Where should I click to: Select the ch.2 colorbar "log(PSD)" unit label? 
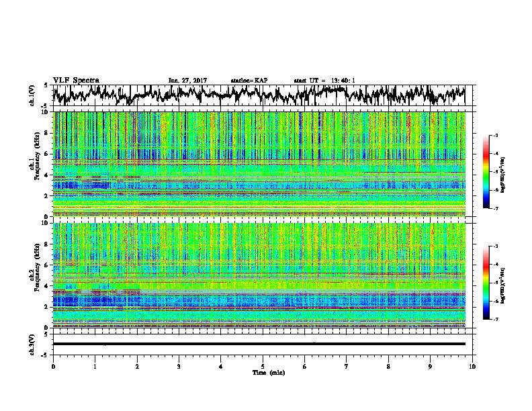(x=503, y=285)
